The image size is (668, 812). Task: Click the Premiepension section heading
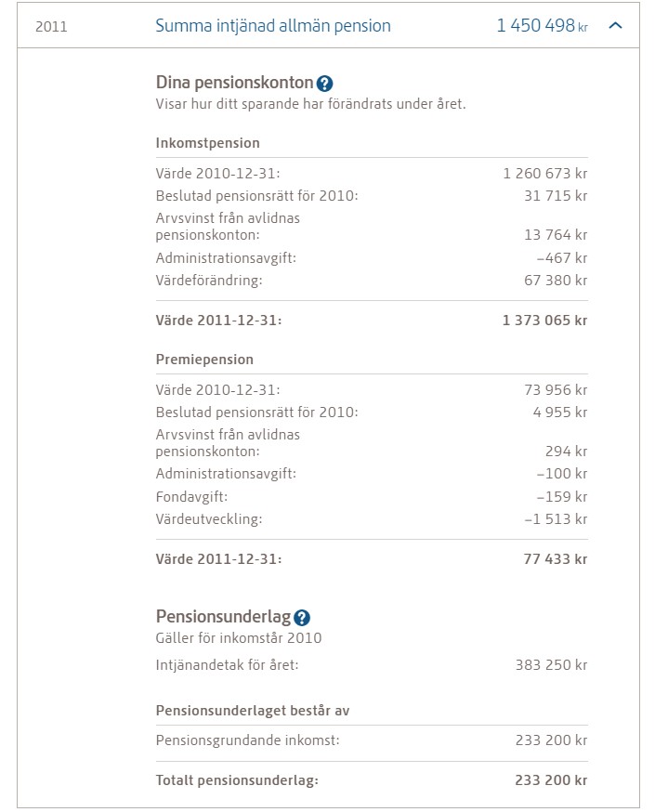(x=204, y=360)
